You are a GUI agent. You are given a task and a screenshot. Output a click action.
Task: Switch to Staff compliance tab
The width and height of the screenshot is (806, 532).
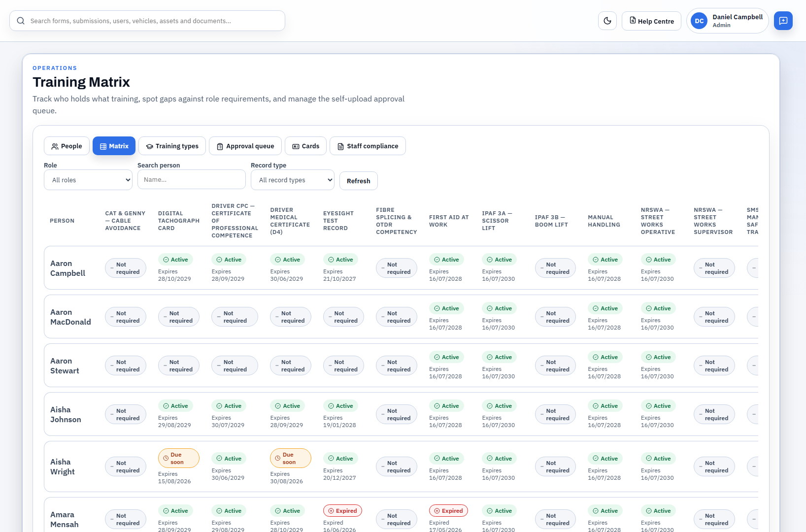pos(368,146)
